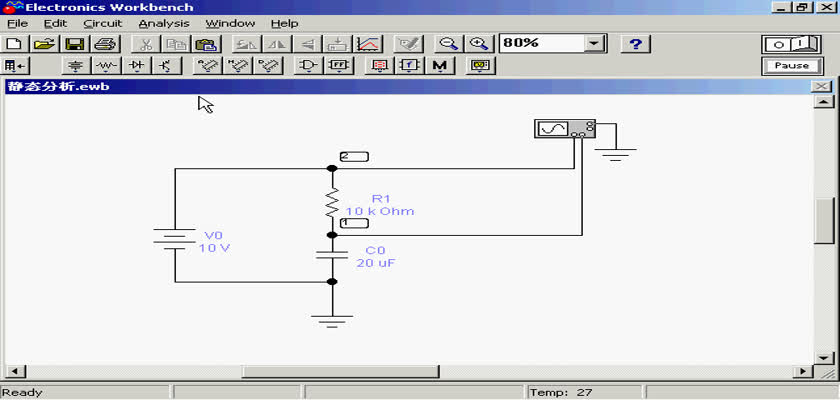Zoom out with magnifier minus icon

[449, 44]
